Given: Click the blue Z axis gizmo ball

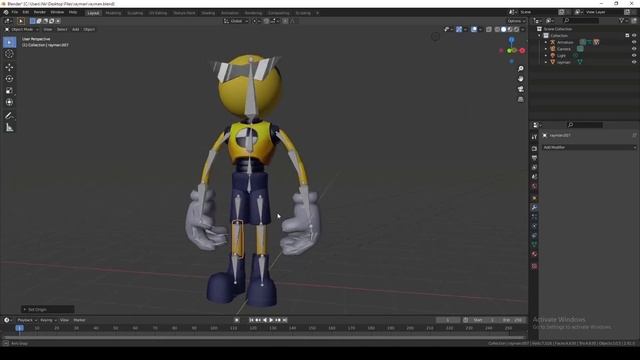Looking at the screenshot, I should (511, 40).
